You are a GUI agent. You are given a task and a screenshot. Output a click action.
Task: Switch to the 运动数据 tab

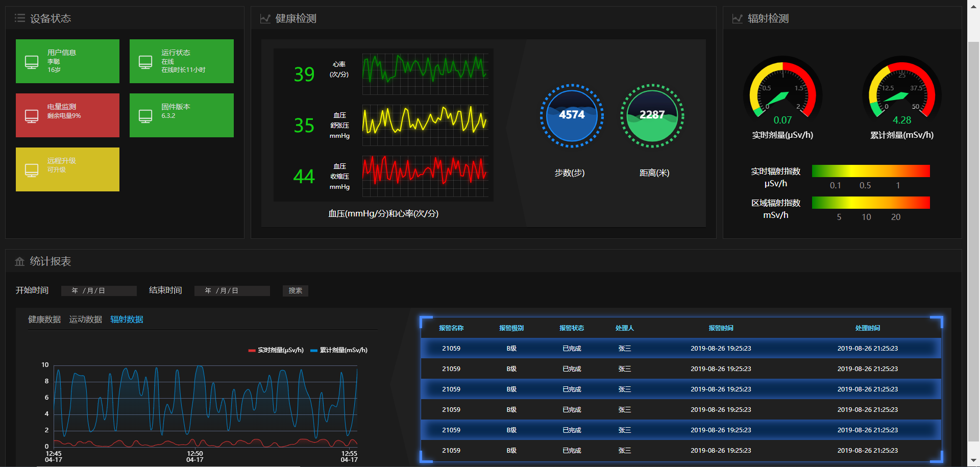click(x=86, y=319)
